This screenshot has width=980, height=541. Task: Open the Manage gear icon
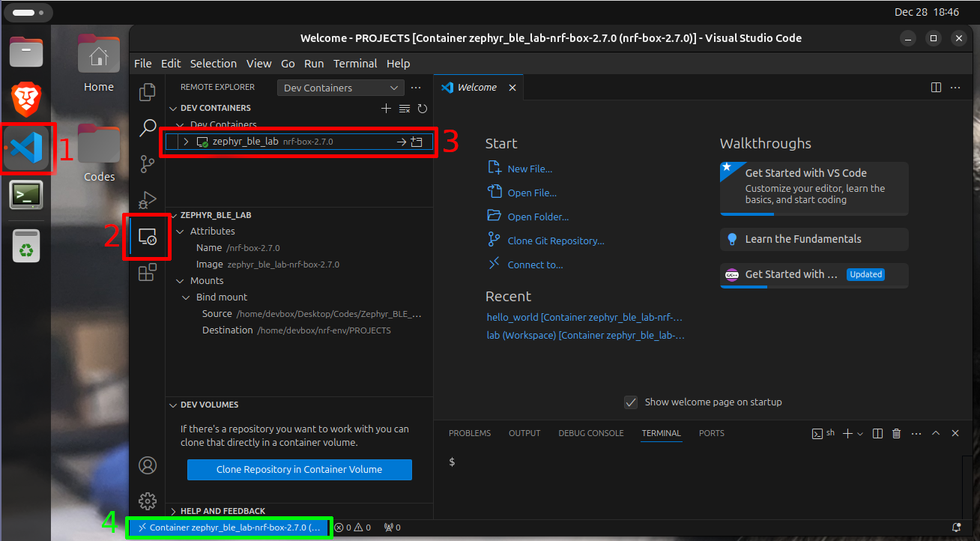point(148,501)
